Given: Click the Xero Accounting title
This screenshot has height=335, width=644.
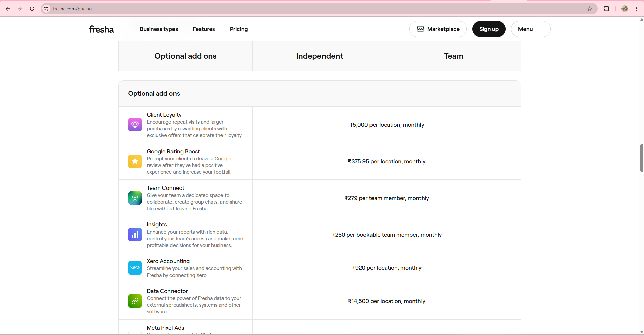Looking at the screenshot, I should [168, 261].
